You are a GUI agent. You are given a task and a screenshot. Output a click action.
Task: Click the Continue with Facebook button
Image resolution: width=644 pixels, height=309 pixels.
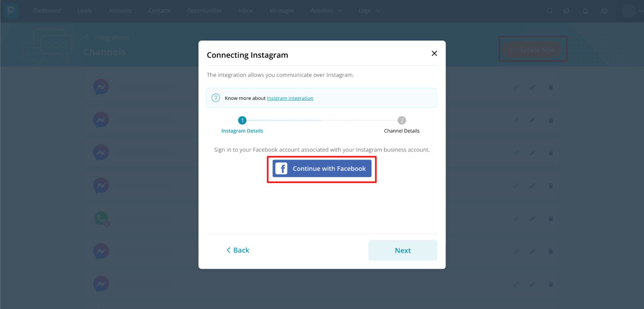coord(322,169)
